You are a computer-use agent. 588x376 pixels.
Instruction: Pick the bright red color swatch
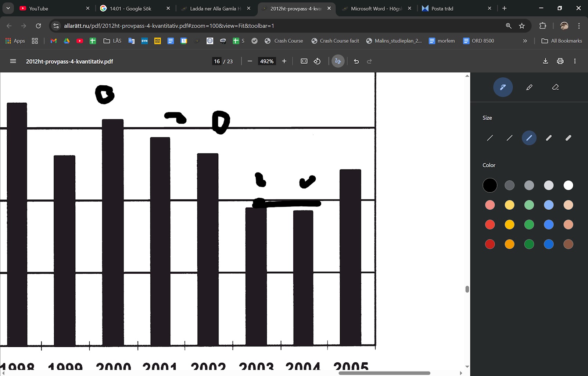point(490,224)
